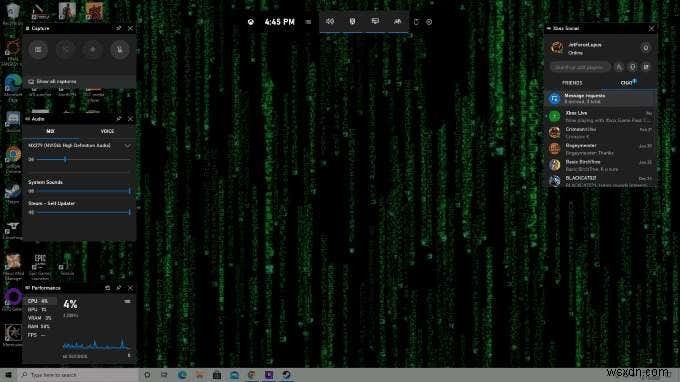
Task: Adjust the main output volume slider
Action: (83, 160)
